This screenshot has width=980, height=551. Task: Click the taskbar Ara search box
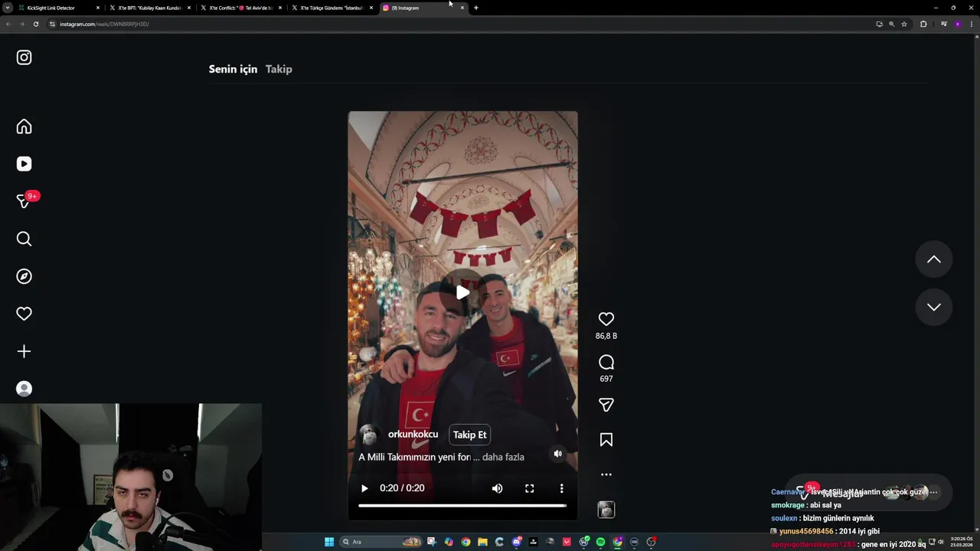[x=382, y=542]
